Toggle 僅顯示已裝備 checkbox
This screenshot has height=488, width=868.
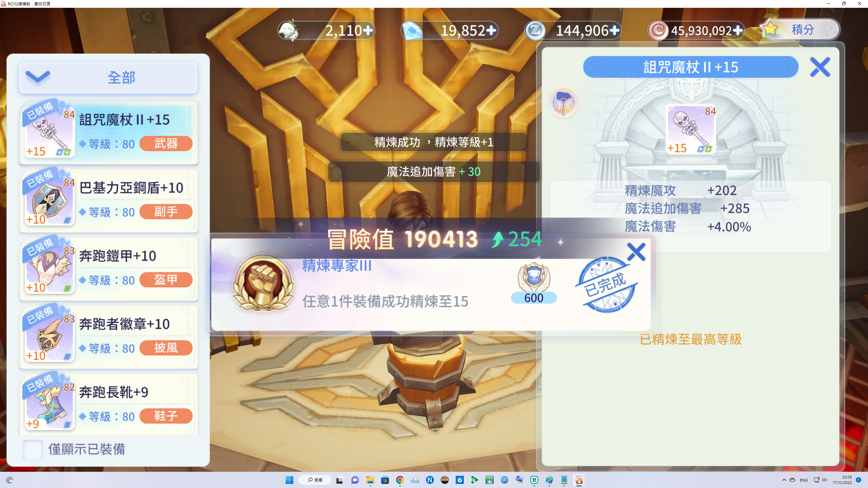(33, 450)
